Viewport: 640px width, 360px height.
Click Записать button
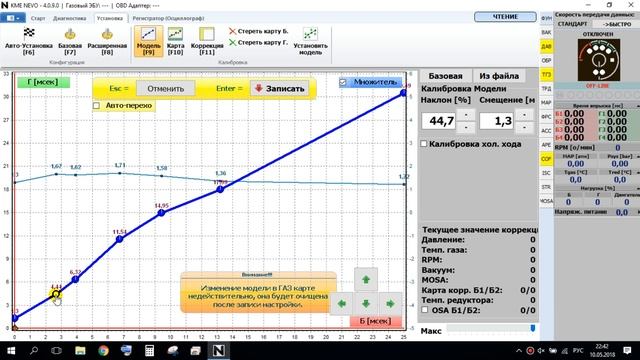[x=280, y=89]
